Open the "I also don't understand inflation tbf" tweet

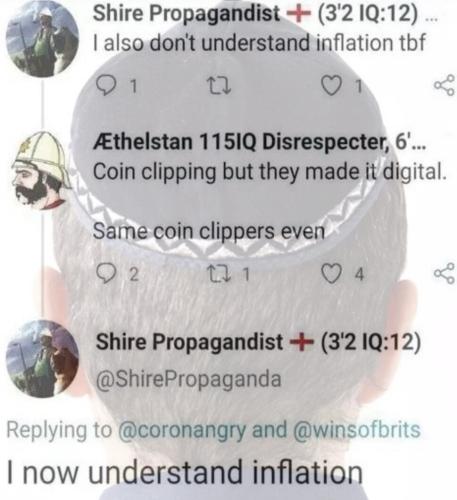click(259, 43)
